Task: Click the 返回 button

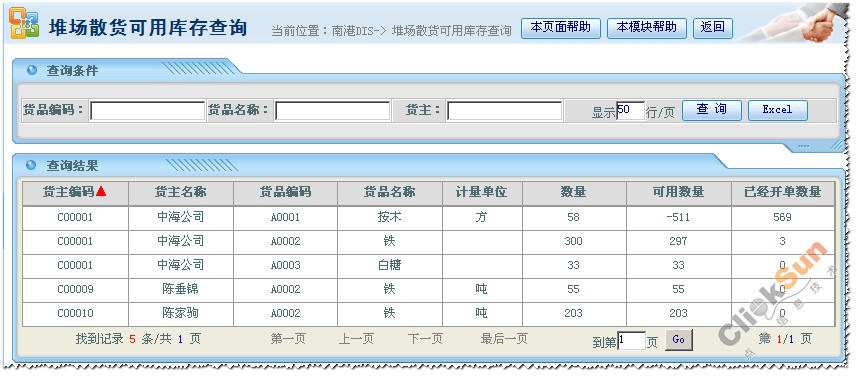Action: tap(713, 28)
